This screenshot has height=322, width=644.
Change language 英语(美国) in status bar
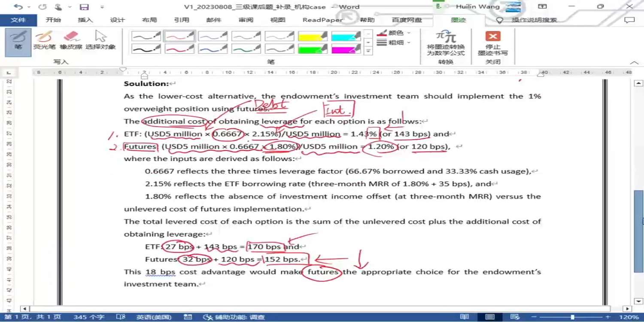point(154,317)
